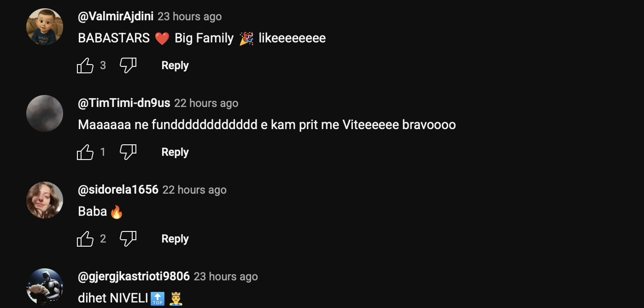
Task: Dislike the 'Baba' comment by @sidorela1656
Action: (128, 239)
